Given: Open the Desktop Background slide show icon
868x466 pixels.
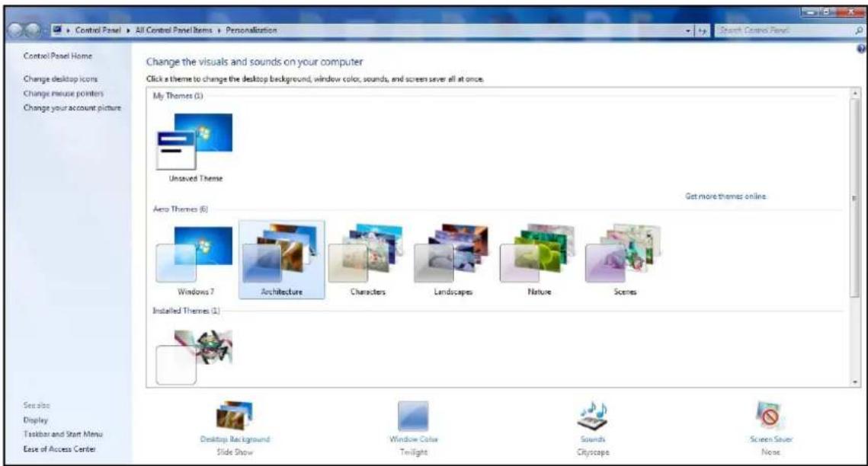Looking at the screenshot, I should (x=234, y=417).
